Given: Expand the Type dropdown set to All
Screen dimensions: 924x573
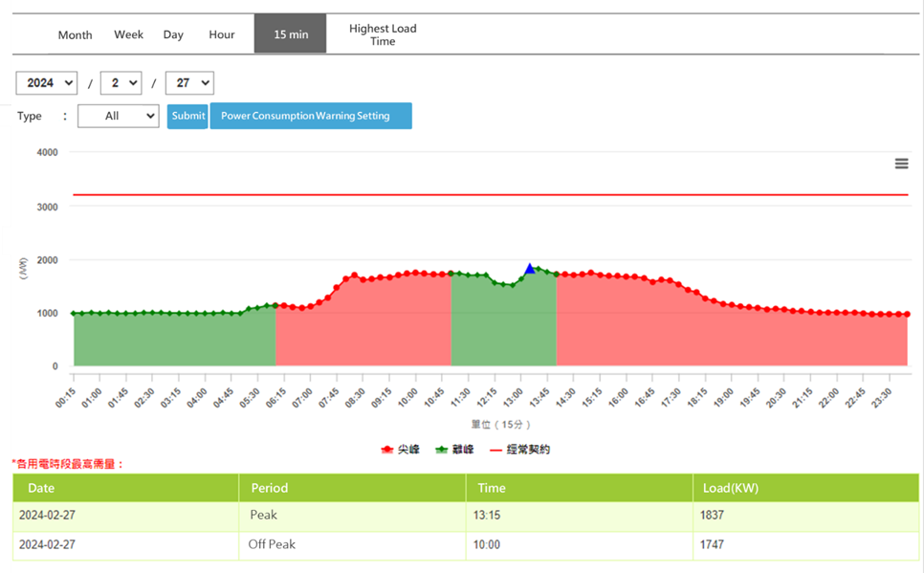Looking at the screenshot, I should tap(119, 116).
